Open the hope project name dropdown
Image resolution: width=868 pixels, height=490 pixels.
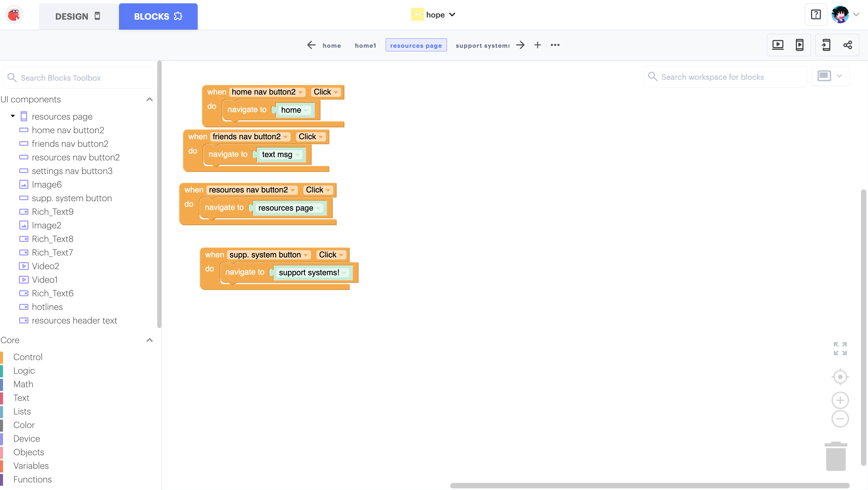pos(452,15)
